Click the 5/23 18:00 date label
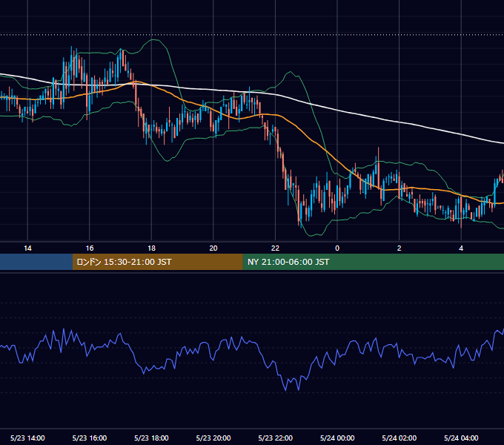The width and height of the screenshot is (504, 445). (151, 438)
